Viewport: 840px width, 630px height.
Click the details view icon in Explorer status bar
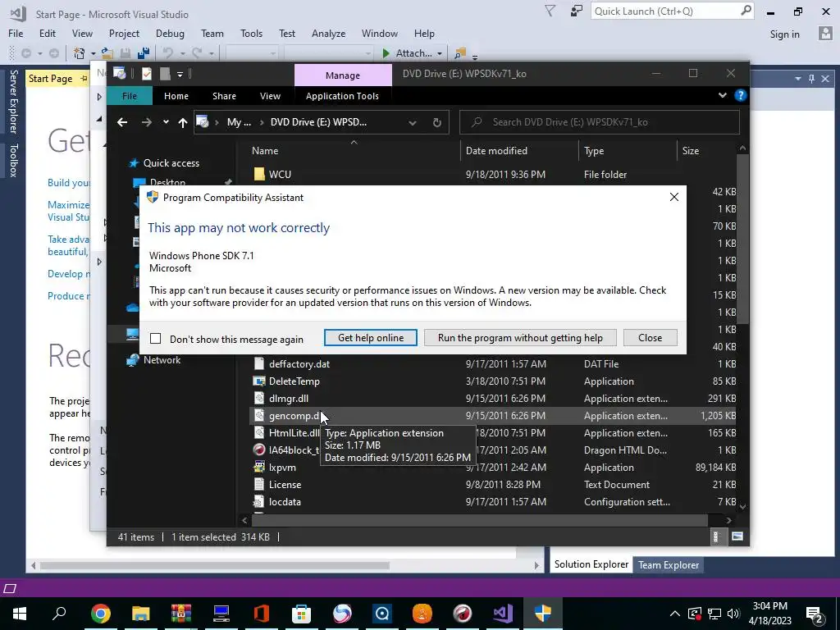click(x=715, y=536)
